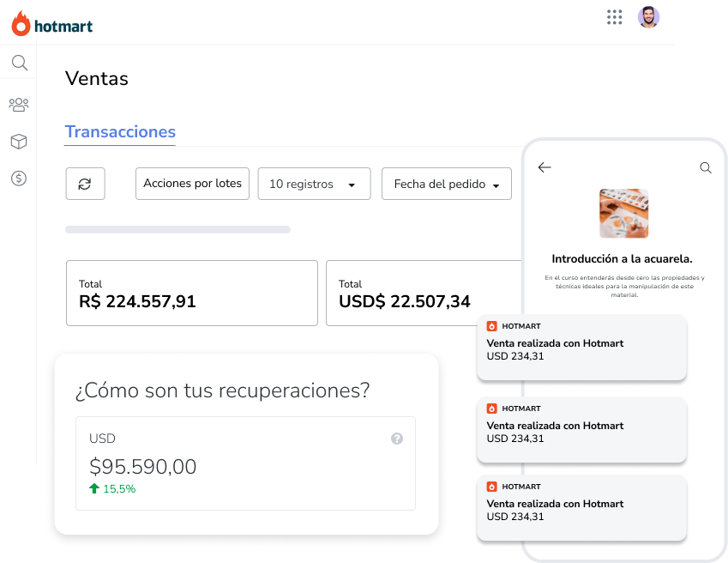Refresh the transactions list
The height and width of the screenshot is (563, 728).
85,183
